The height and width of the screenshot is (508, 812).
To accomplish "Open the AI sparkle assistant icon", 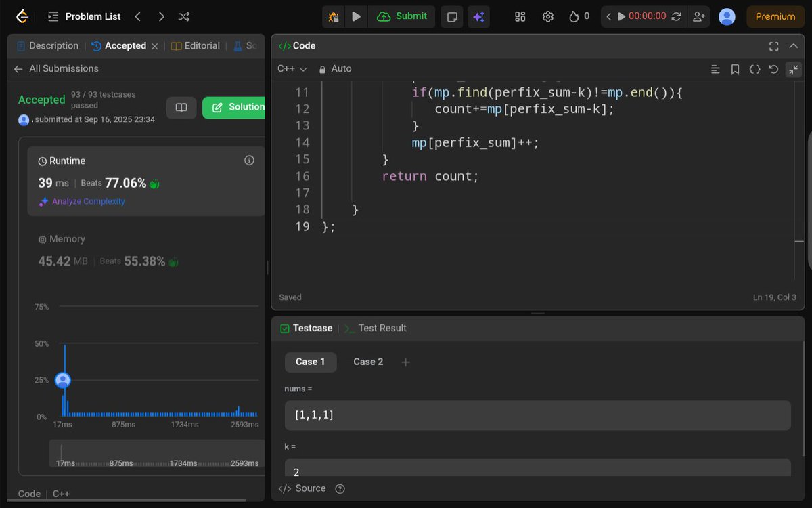I will tap(478, 16).
